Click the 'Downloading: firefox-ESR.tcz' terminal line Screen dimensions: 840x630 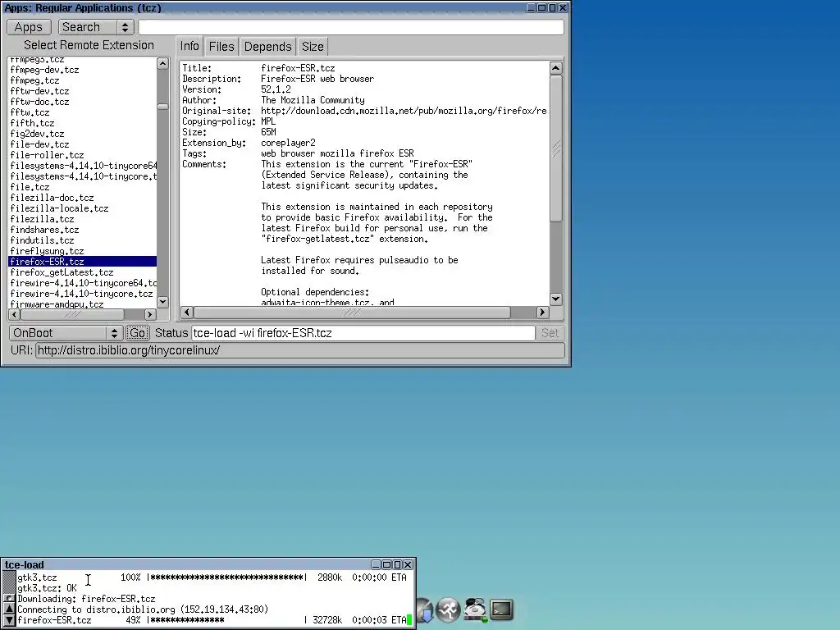tap(86, 599)
